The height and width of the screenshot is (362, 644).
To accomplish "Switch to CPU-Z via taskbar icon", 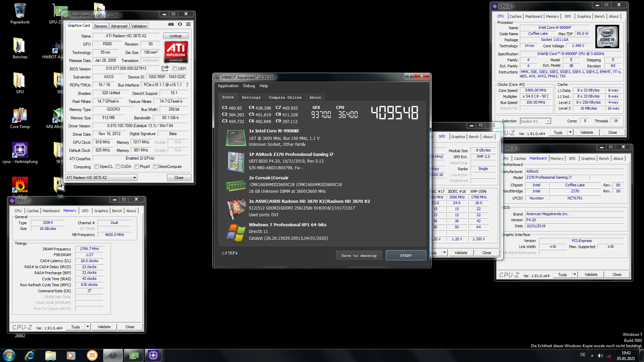I will [x=153, y=355].
